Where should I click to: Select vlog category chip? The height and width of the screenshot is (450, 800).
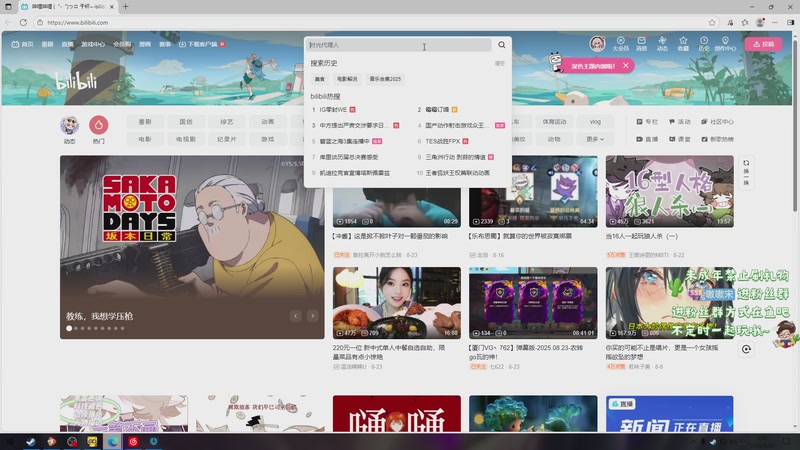[x=595, y=122]
